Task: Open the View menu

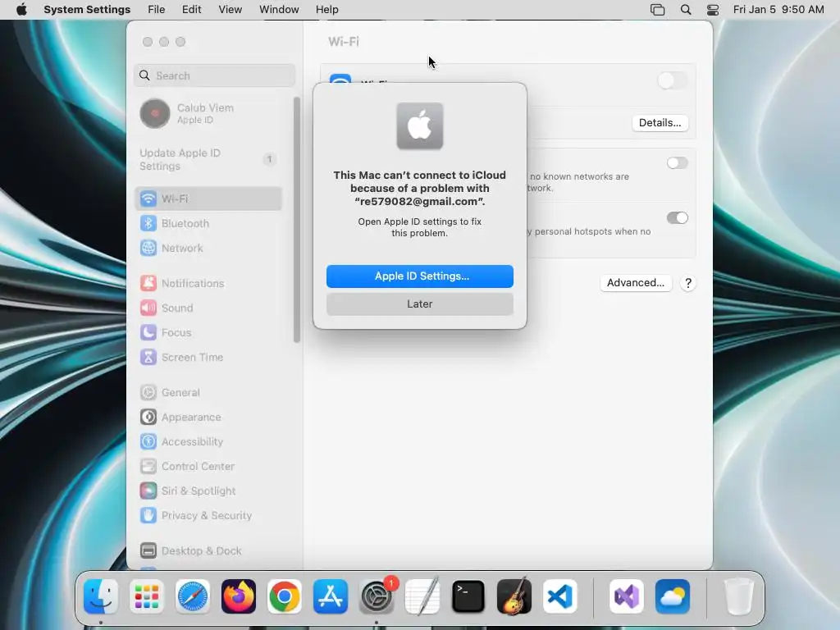Action: [231, 10]
